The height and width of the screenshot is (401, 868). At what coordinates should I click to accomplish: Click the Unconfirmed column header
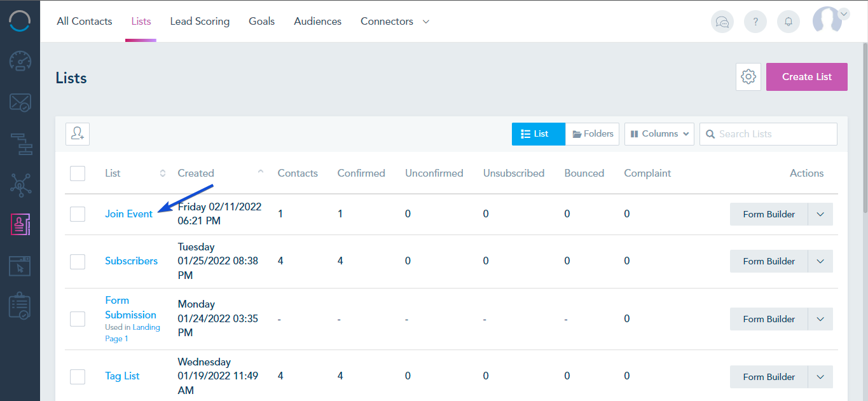click(x=434, y=173)
